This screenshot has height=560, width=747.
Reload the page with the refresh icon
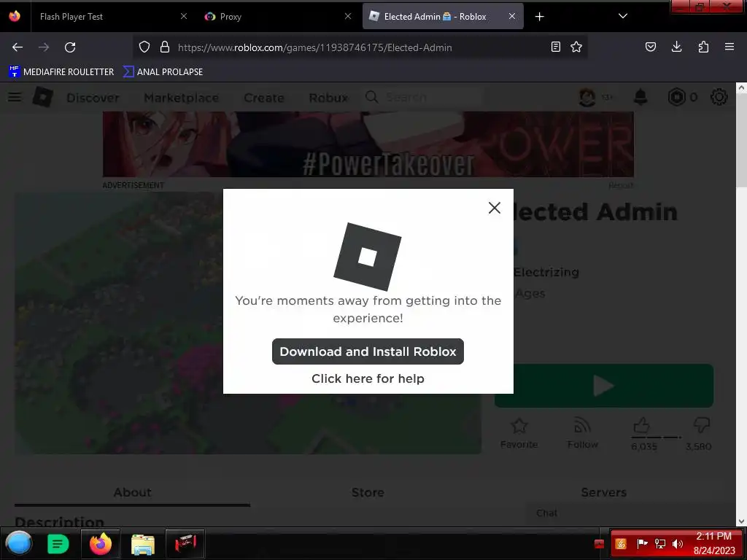coord(70,47)
